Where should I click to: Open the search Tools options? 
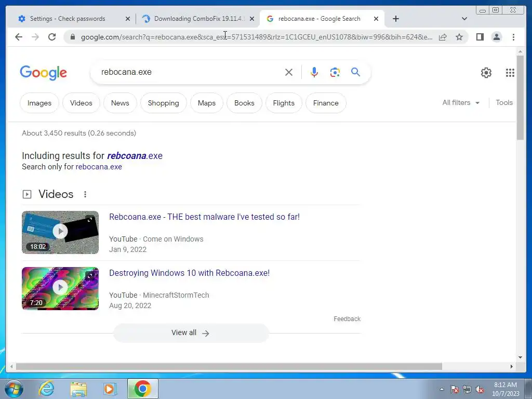[x=504, y=102]
